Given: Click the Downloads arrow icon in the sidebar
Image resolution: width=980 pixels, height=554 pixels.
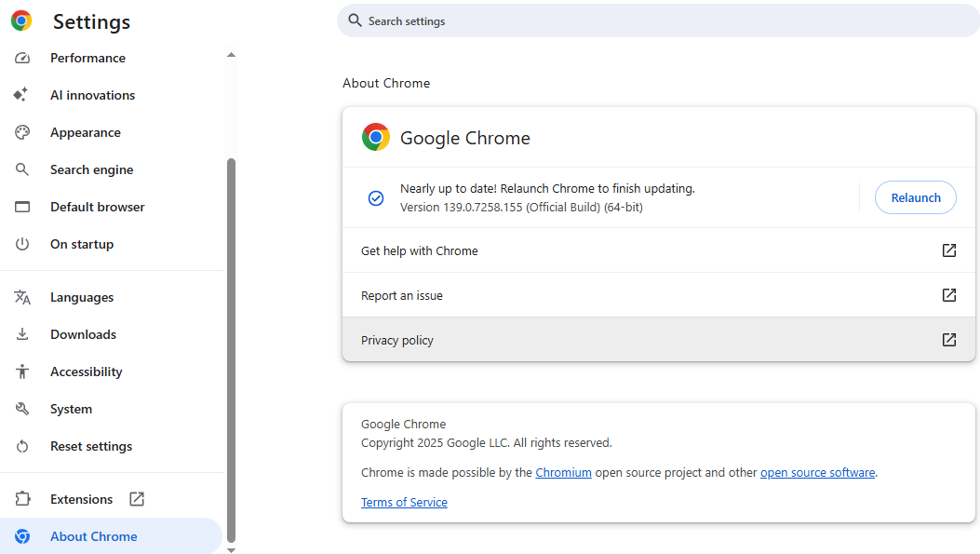Looking at the screenshot, I should (23, 333).
